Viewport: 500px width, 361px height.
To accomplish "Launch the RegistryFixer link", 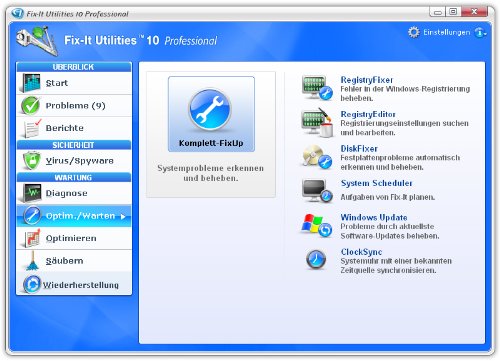I will click(x=367, y=80).
